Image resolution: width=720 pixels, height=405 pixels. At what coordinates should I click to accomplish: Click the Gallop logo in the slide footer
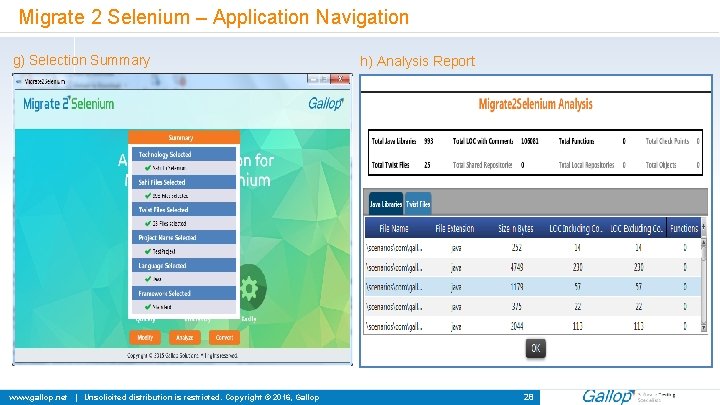[608, 396]
